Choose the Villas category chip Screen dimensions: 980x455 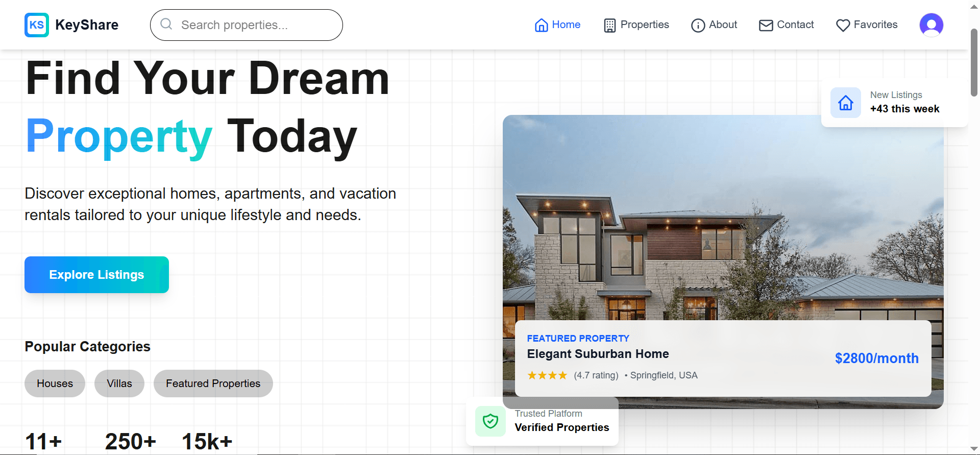click(x=119, y=384)
